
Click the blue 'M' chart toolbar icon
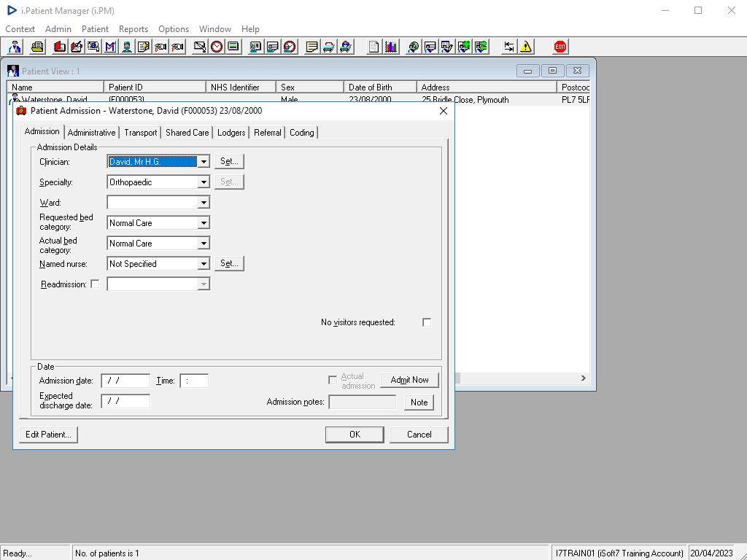click(110, 47)
